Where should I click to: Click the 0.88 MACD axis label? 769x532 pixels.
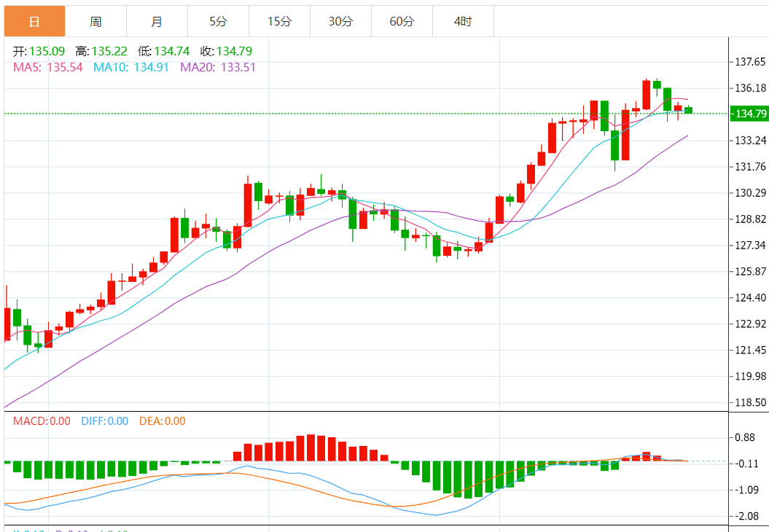pyautogui.click(x=745, y=437)
